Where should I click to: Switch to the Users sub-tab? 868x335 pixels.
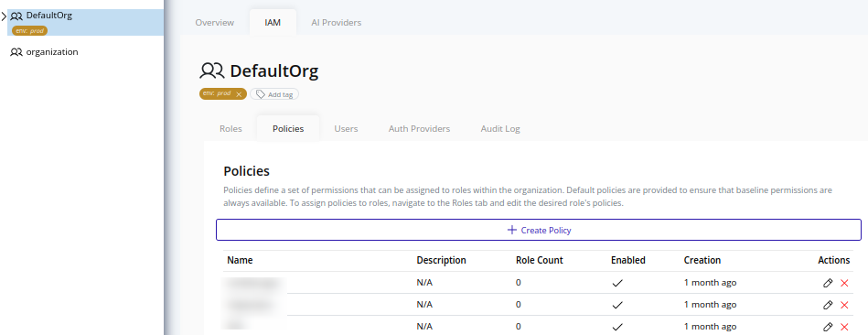coord(346,128)
